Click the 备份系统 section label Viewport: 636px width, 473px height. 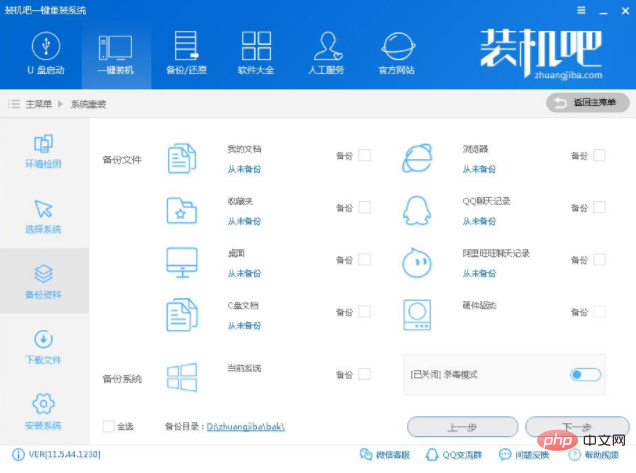tap(122, 379)
